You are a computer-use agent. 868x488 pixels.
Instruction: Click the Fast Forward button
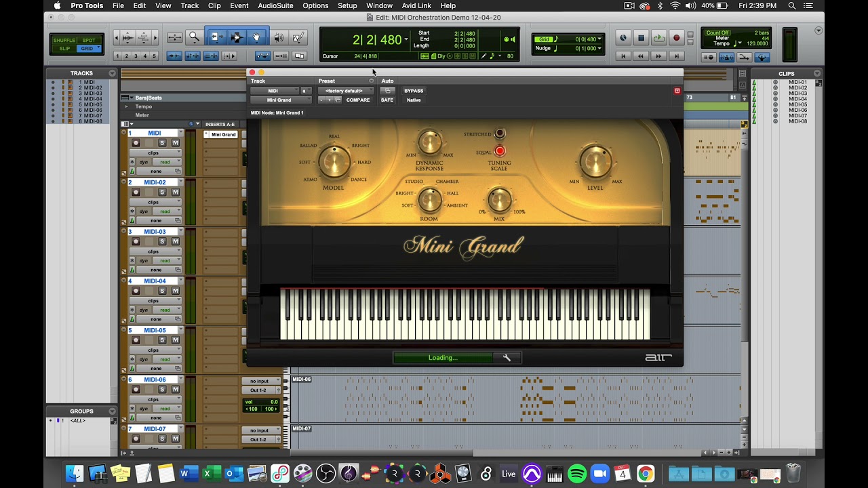pos(658,56)
